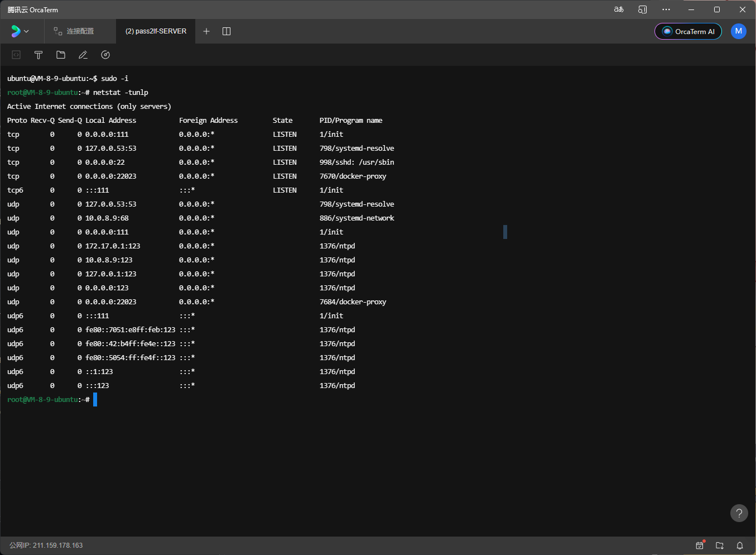
Task: Launch the OrcaTerm AI assistant
Action: click(688, 31)
